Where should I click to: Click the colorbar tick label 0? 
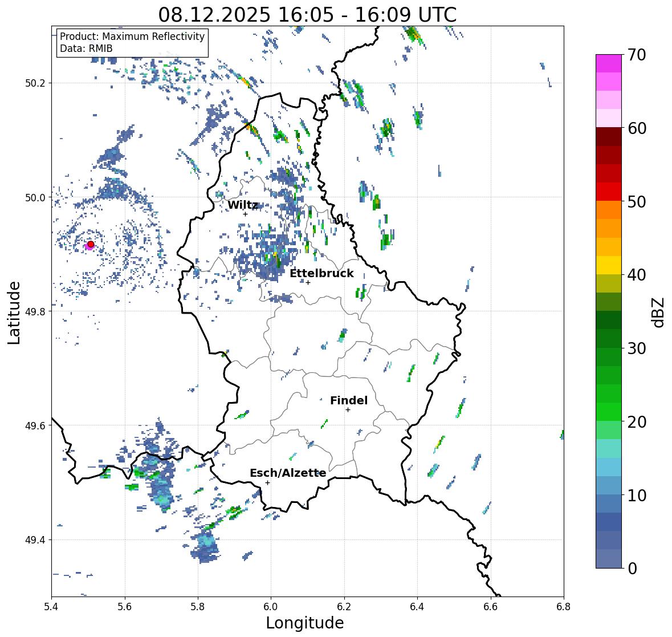pyautogui.click(x=632, y=569)
